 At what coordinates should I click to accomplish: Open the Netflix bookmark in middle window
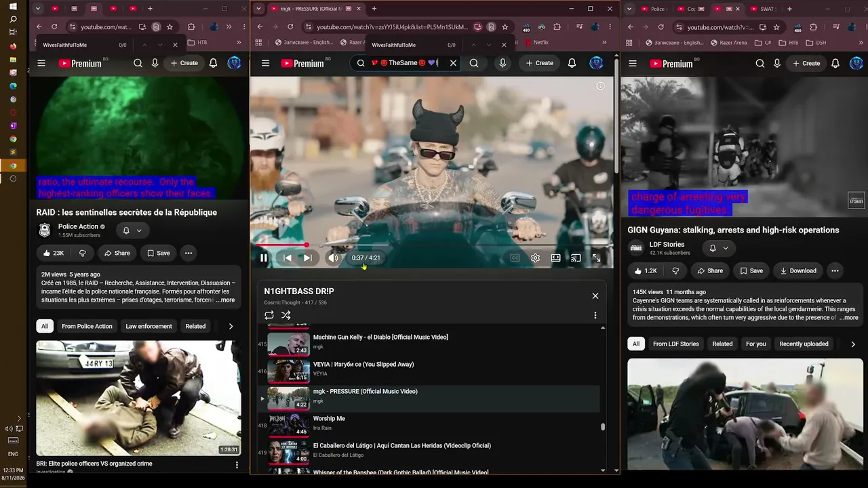point(536,42)
